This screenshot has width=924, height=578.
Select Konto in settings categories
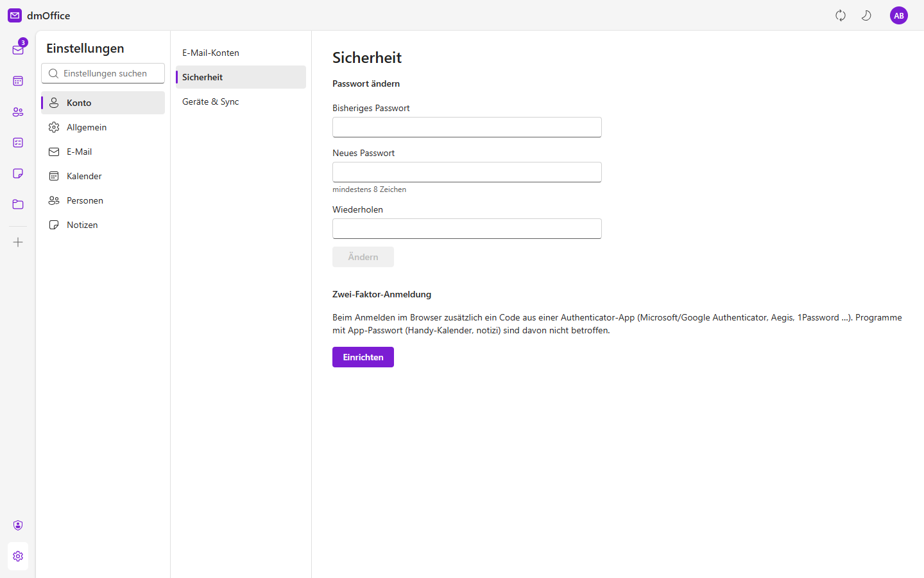pyautogui.click(x=103, y=103)
